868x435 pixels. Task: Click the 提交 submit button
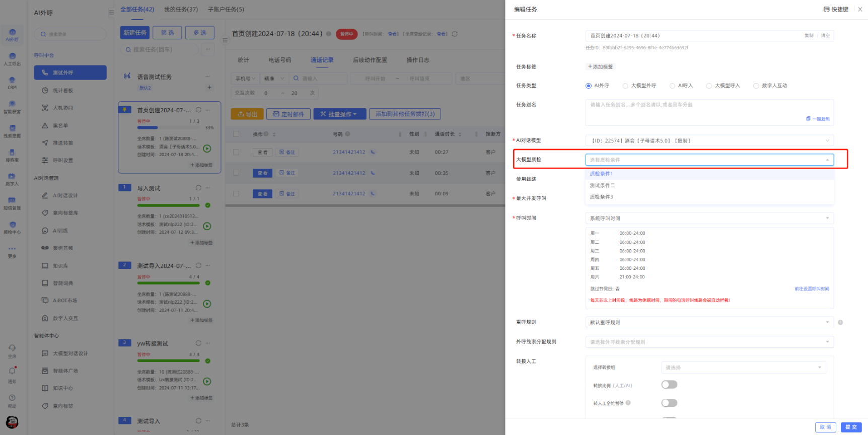point(851,427)
